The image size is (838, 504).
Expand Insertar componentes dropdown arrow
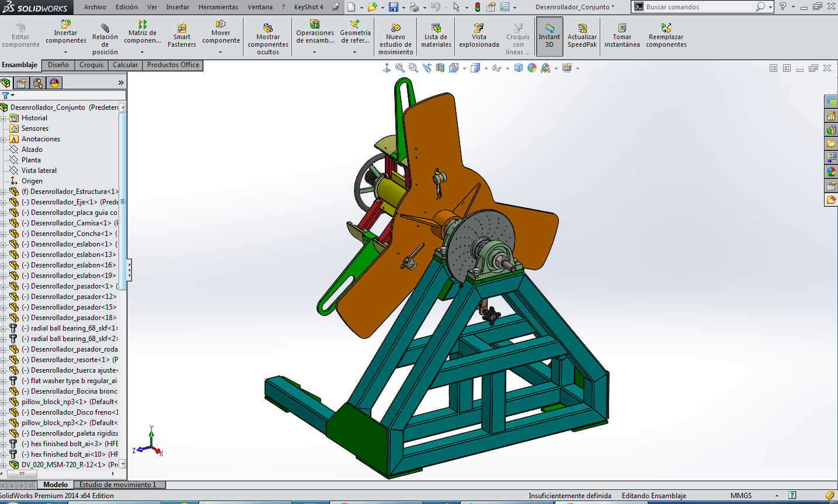65,52
